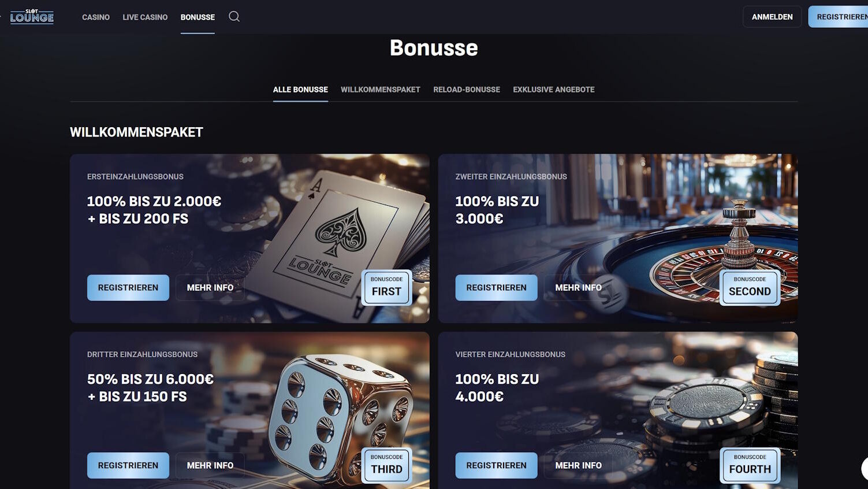
Task: Click the Anmelden button in header
Action: [x=772, y=17]
